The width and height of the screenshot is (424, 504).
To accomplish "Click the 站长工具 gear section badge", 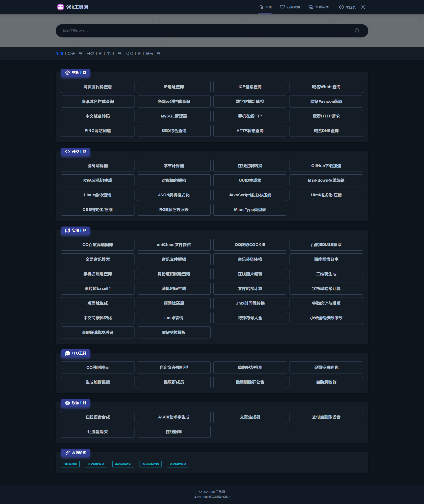I will coord(76,73).
